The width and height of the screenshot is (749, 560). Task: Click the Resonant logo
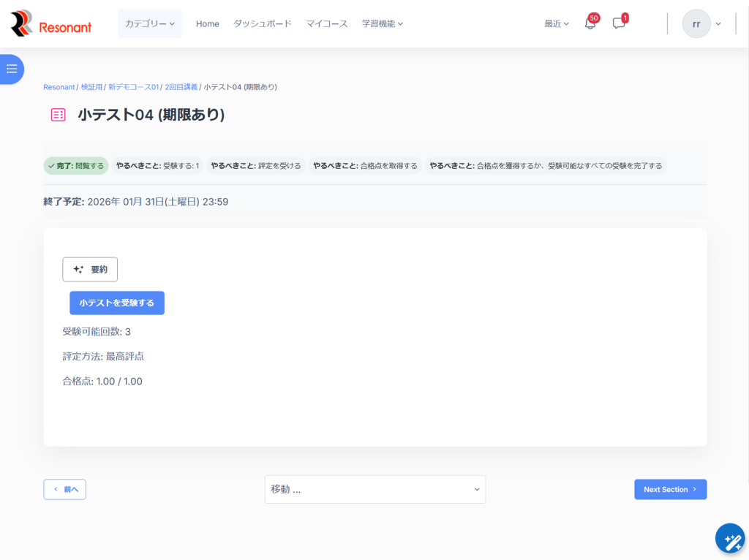[x=51, y=23]
